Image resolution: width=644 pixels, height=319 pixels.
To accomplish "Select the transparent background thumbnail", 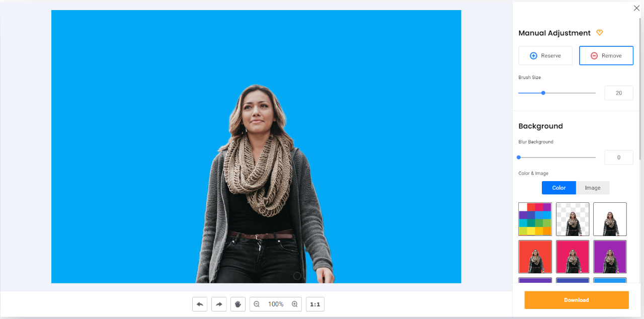I will tap(573, 219).
